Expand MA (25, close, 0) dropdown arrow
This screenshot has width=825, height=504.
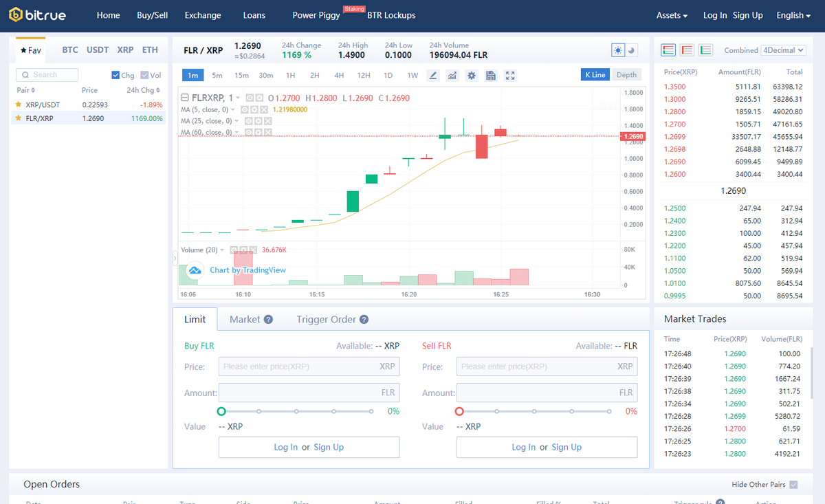(236, 121)
